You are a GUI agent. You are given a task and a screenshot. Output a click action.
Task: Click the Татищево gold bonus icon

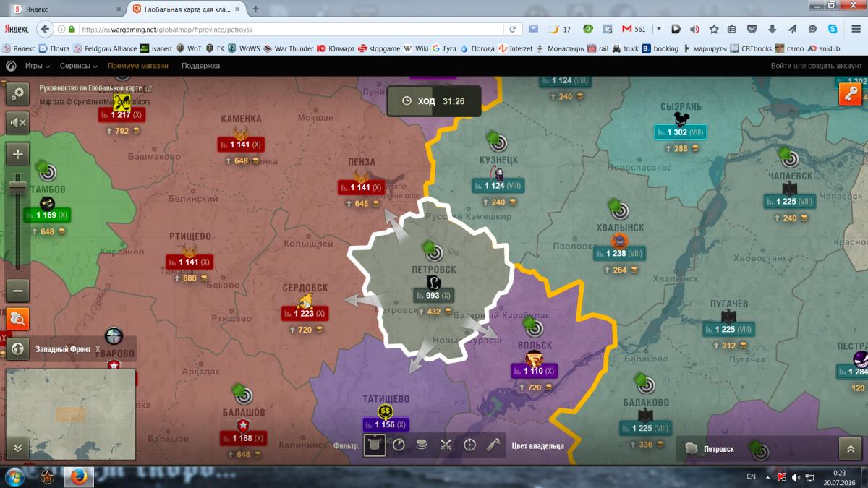point(385,411)
